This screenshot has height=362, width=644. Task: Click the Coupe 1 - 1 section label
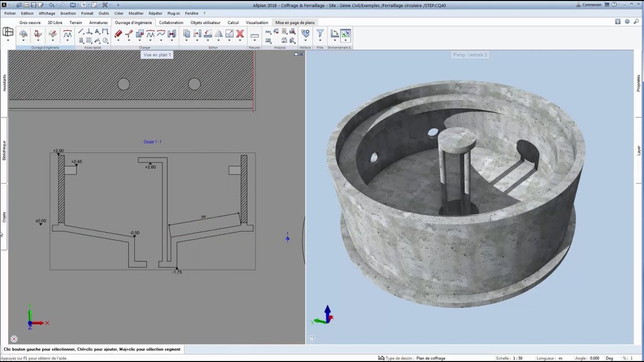pos(152,142)
